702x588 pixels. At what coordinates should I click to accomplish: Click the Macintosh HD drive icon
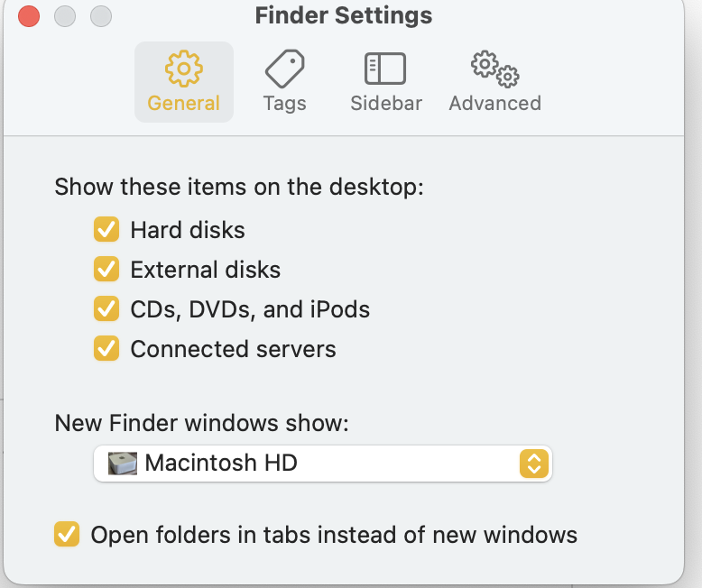click(122, 464)
